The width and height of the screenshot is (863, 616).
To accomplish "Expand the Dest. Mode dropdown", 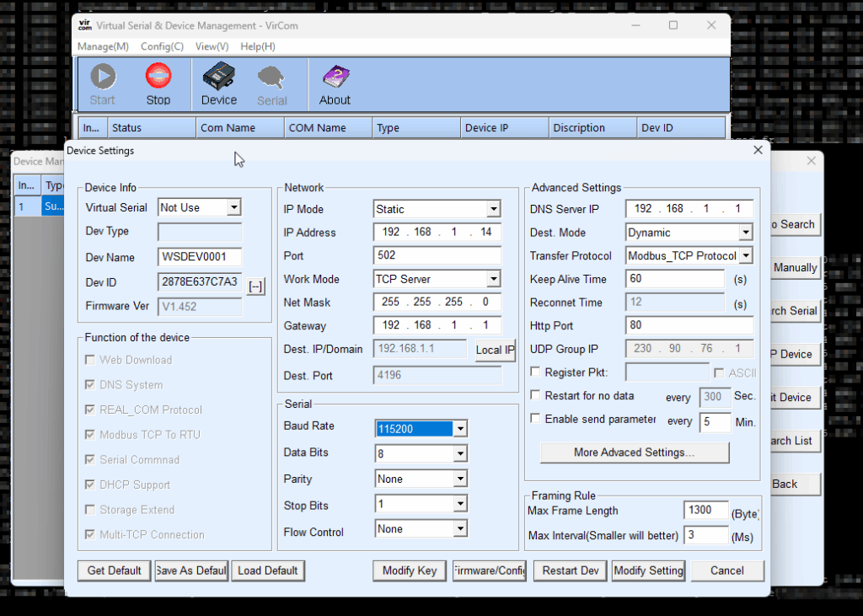I will 746,233.
